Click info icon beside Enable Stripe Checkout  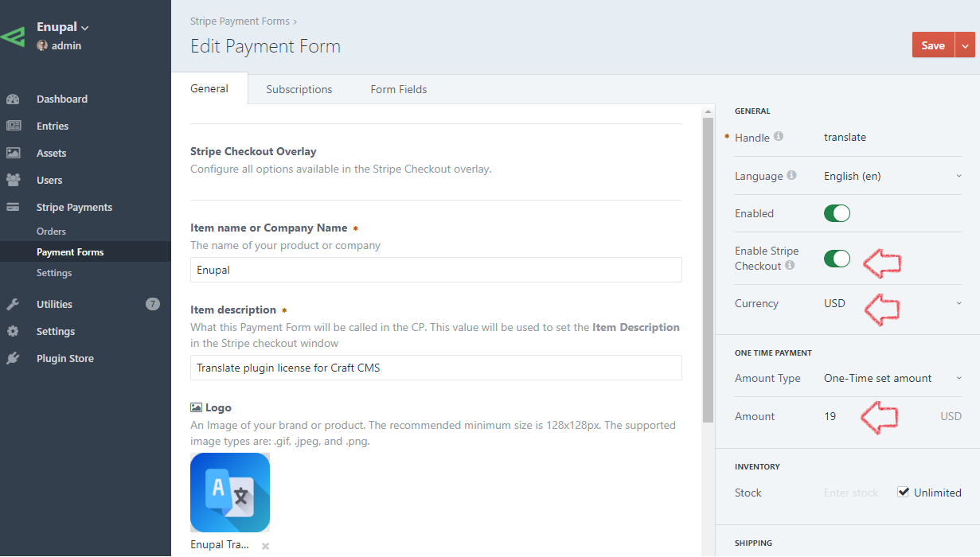click(x=790, y=265)
